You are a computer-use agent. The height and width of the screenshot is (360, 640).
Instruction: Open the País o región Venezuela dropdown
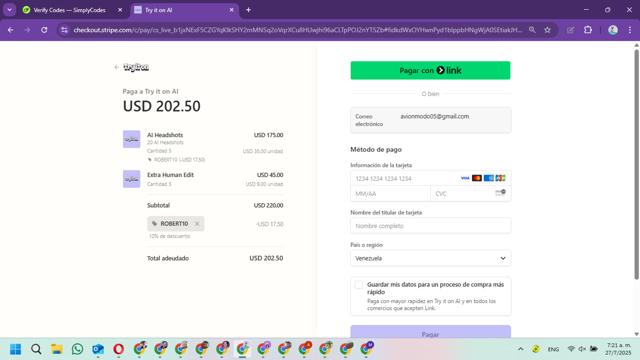(x=430, y=258)
